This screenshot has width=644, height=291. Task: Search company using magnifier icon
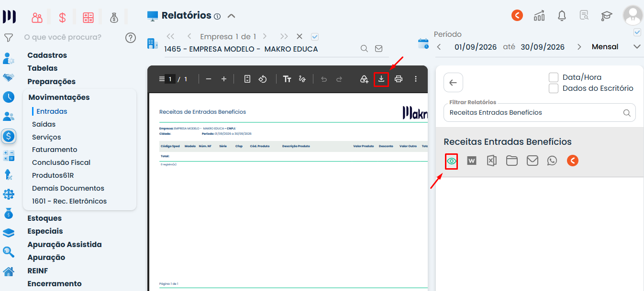tap(364, 49)
